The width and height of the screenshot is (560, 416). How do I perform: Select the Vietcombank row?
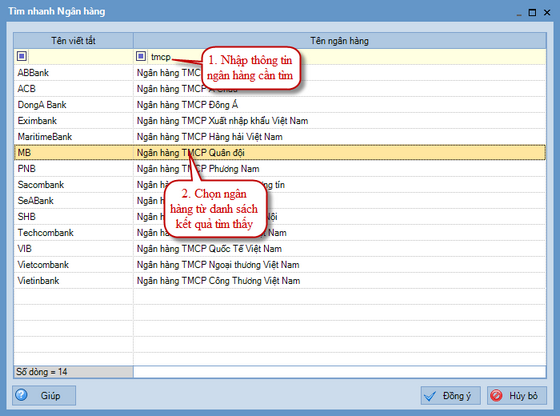tap(280, 265)
